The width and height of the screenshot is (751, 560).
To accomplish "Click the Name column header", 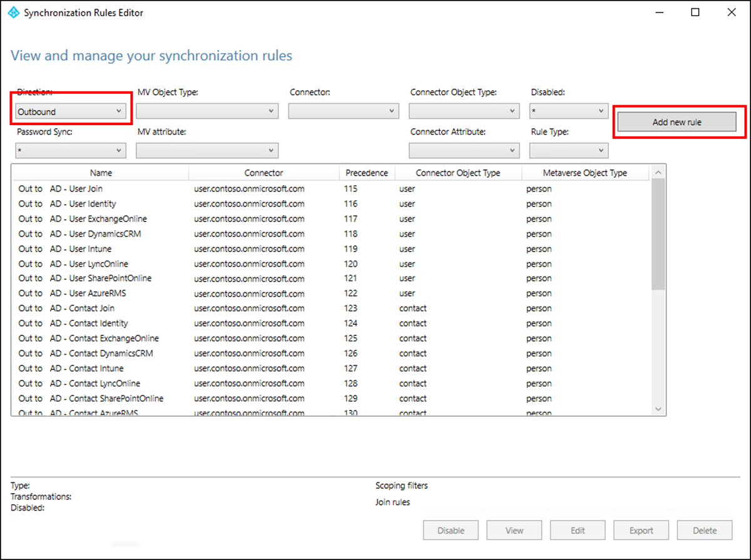I will click(101, 173).
